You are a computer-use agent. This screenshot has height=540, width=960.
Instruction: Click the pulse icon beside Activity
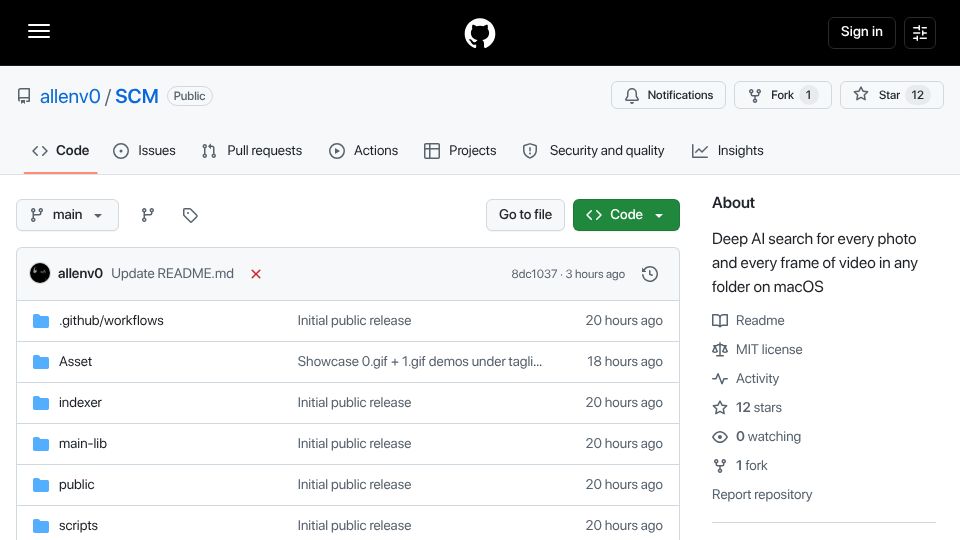pyautogui.click(x=720, y=378)
